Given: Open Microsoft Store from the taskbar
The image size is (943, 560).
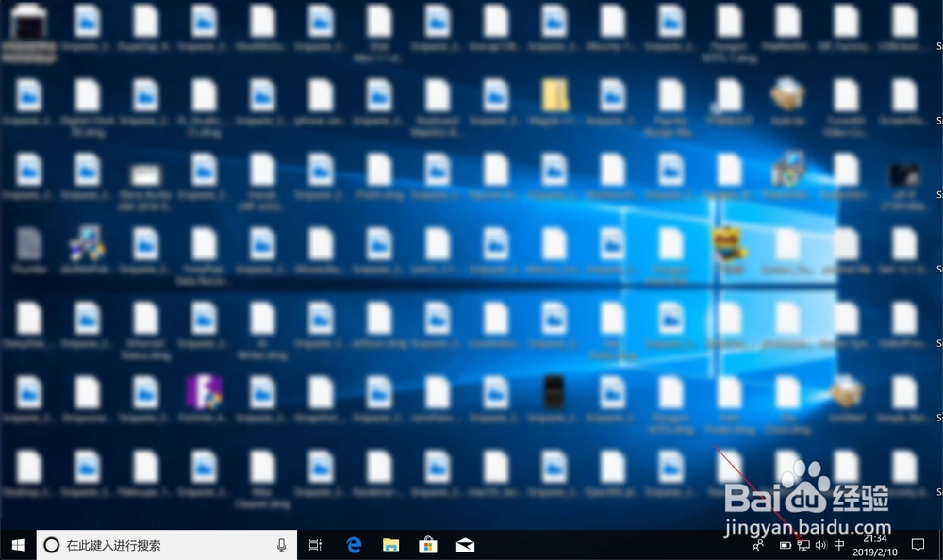Looking at the screenshot, I should (x=427, y=545).
